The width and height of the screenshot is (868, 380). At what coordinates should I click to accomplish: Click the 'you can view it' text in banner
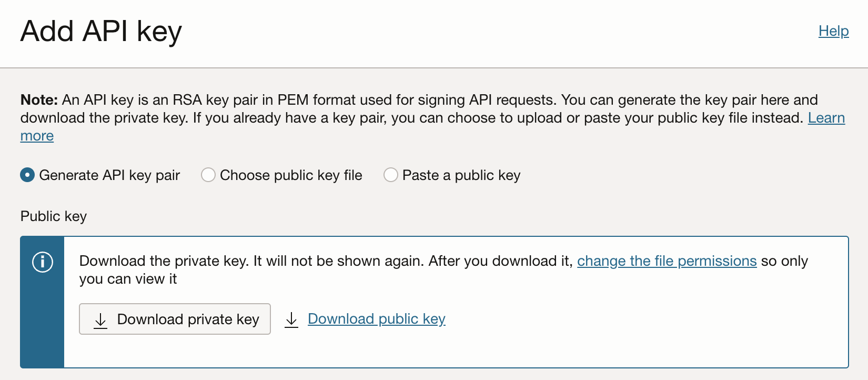tap(128, 279)
